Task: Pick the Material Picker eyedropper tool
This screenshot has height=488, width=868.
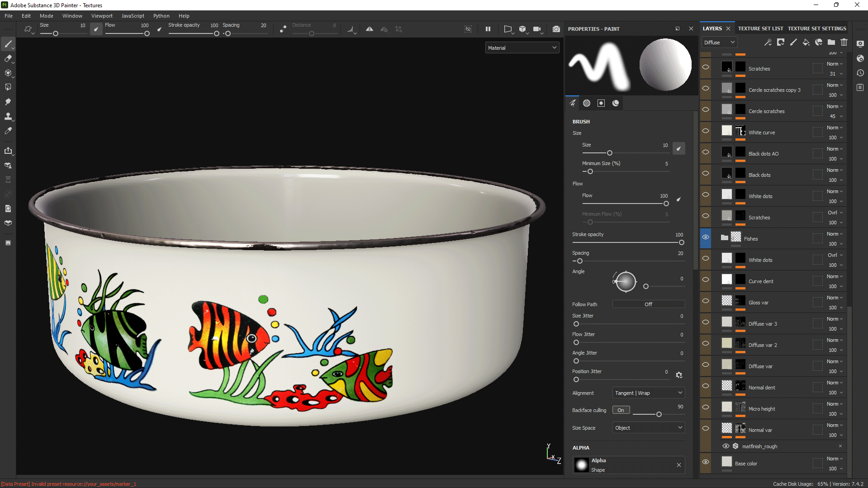Action: pos(8,131)
